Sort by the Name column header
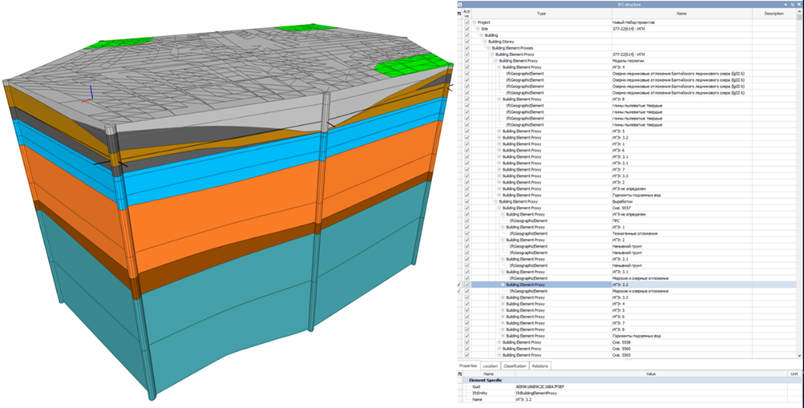The width and height of the screenshot is (804, 408). pos(682,13)
